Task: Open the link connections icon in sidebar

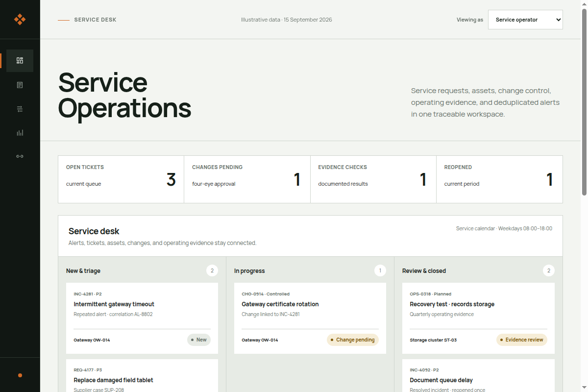Action: pyautogui.click(x=20, y=156)
